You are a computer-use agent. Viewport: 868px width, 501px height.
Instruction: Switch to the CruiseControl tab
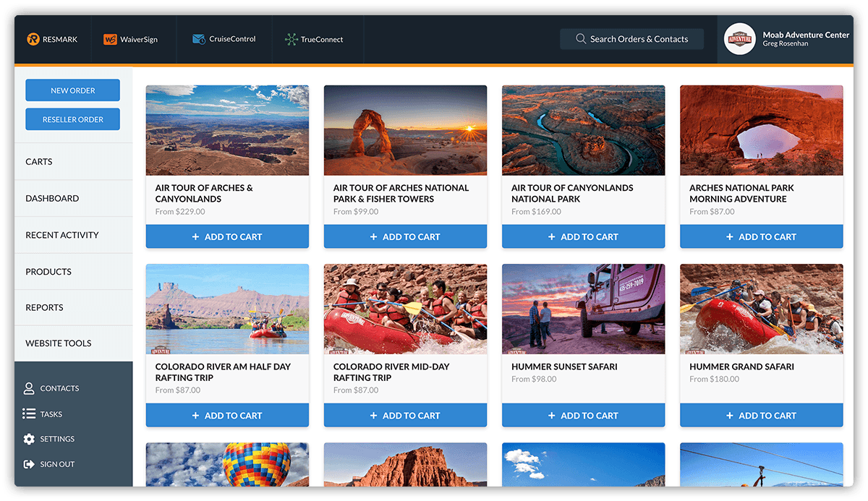point(225,39)
